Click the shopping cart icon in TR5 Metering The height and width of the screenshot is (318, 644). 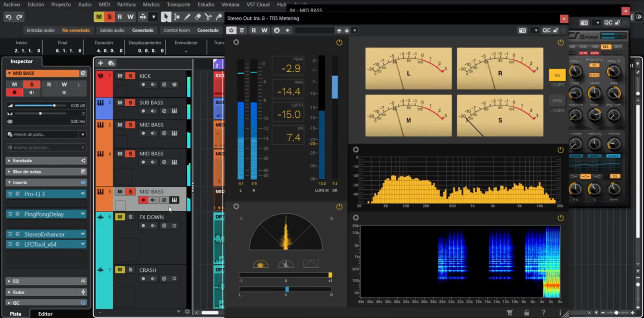[x=510, y=312]
